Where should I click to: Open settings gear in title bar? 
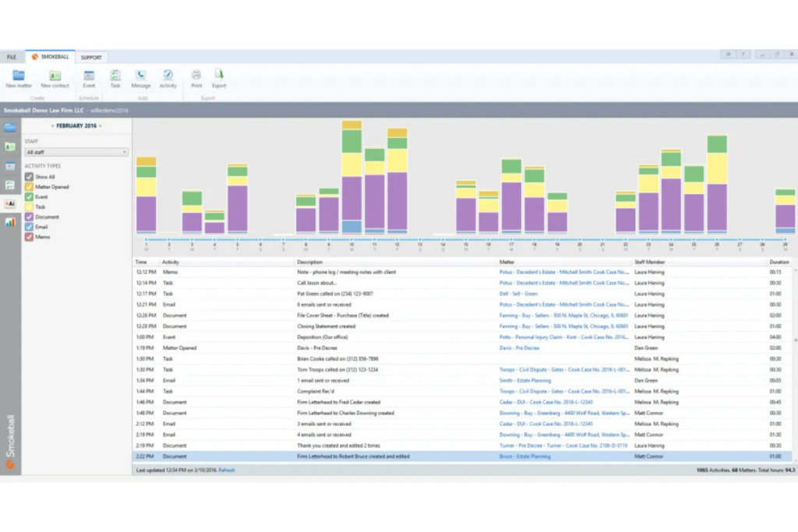[729, 54]
